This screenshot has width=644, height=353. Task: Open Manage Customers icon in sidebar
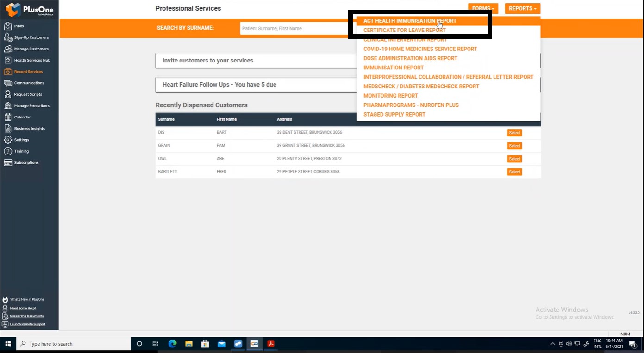[x=7, y=49]
